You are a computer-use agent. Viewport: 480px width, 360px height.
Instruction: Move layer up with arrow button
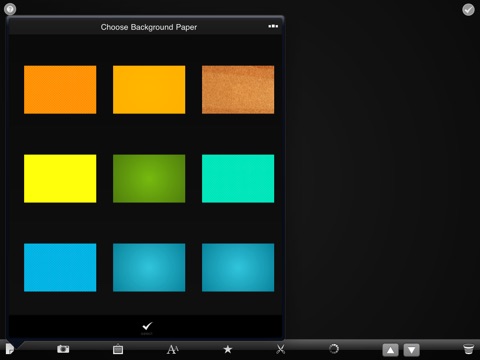click(391, 350)
